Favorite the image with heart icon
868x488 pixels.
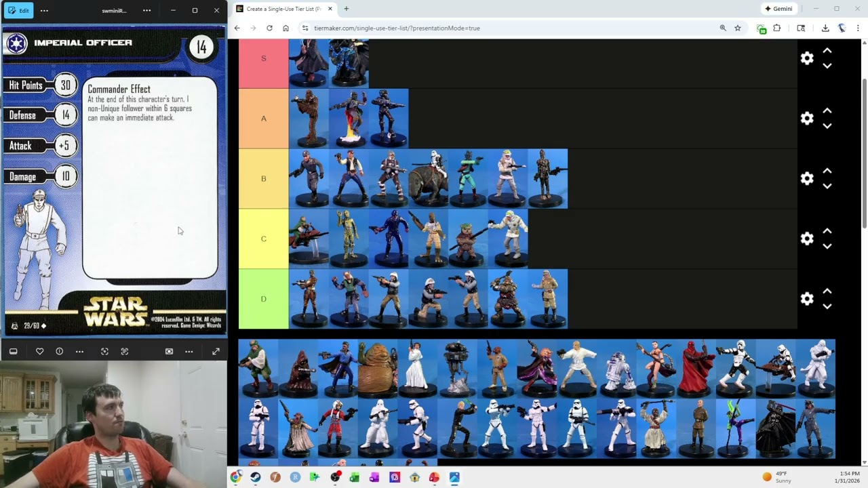click(x=39, y=351)
